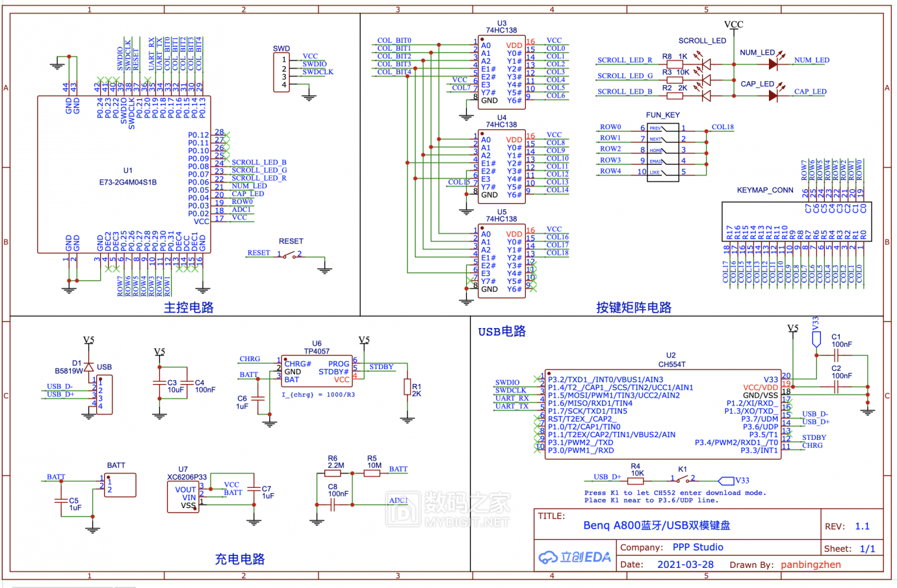Screen dimensions: 897x588
Task: Select the R2 2K resistor near SCROLL_LED_B
Action: [675, 96]
